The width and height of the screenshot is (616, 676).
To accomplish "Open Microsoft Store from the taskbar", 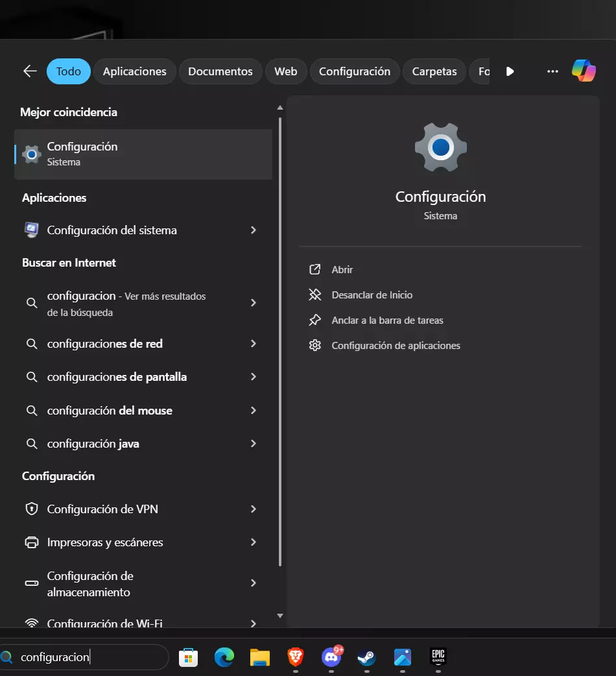I will click(188, 658).
